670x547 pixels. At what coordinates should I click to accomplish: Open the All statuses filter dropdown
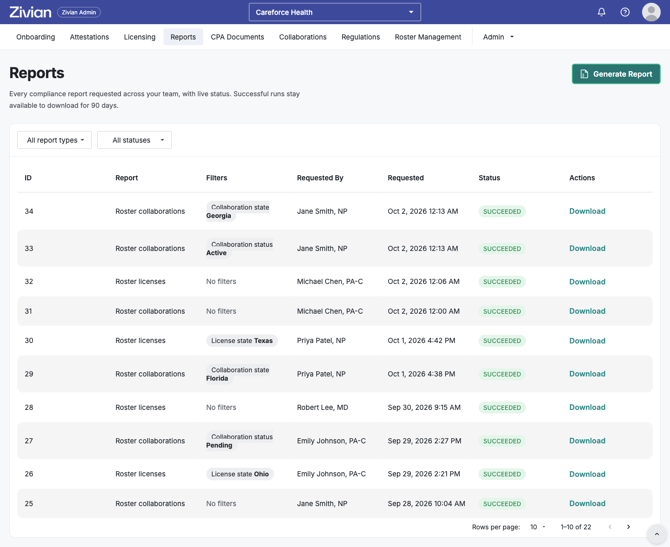[x=134, y=140]
